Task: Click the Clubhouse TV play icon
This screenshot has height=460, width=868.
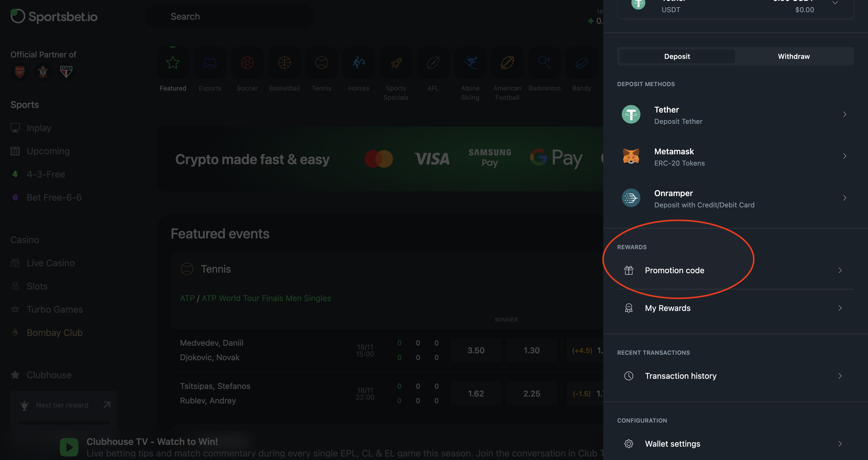Action: click(x=69, y=447)
